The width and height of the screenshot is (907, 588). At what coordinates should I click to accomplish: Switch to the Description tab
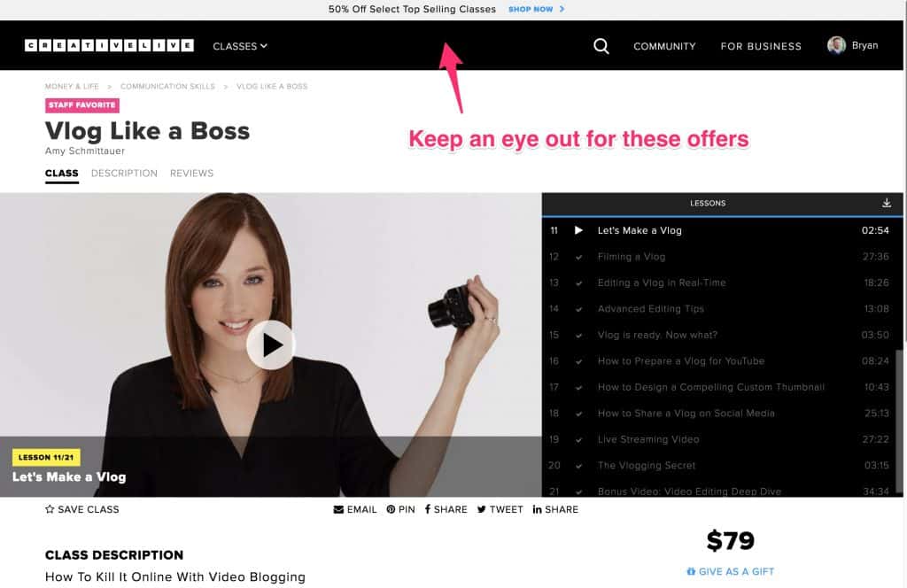point(124,174)
